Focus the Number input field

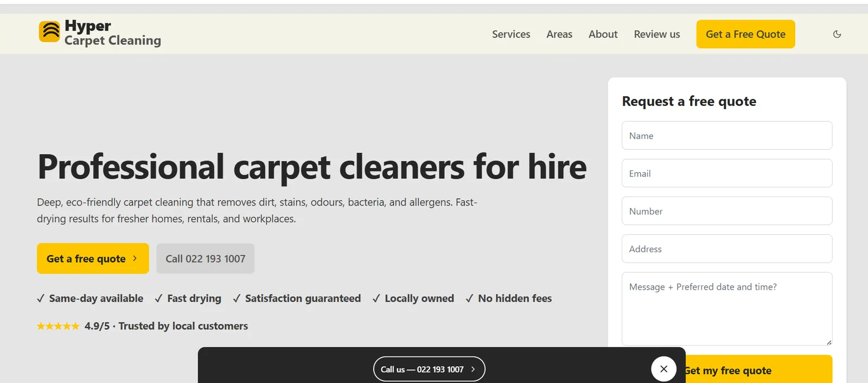(727, 211)
